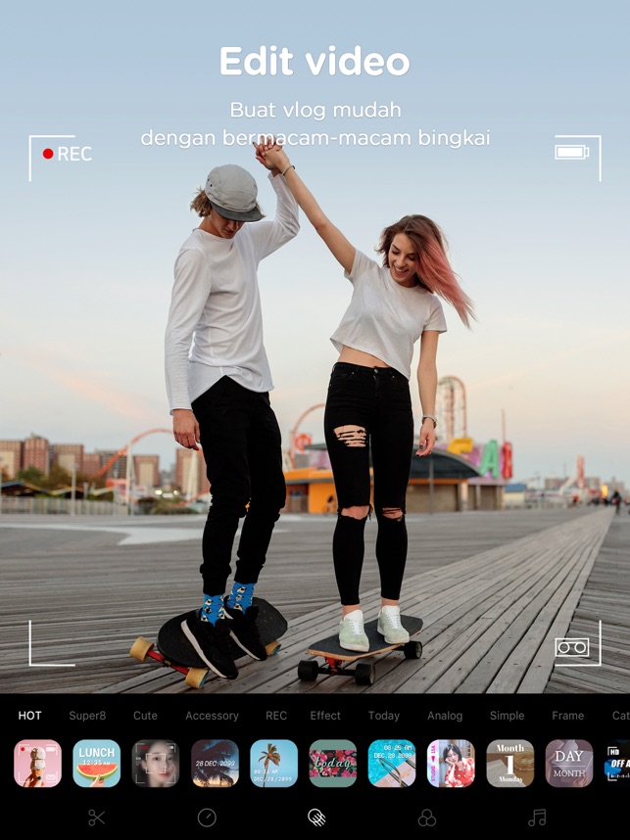This screenshot has height=840, width=630.
Task: Open the Analog category tab
Action: tap(445, 716)
